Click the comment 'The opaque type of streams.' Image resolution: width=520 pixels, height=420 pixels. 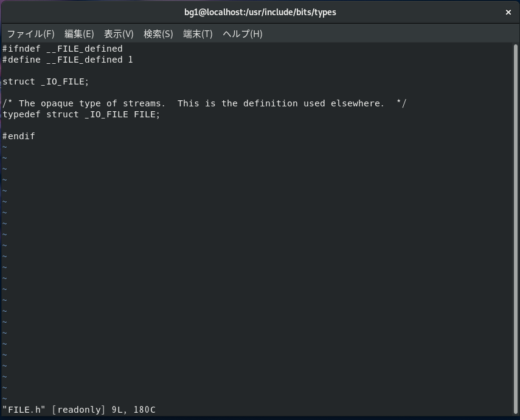(x=92, y=103)
